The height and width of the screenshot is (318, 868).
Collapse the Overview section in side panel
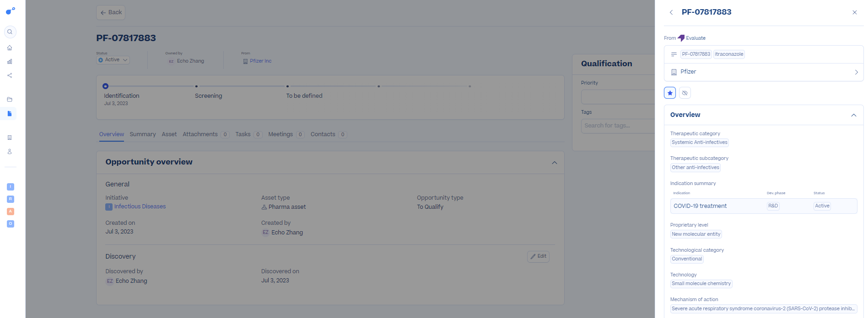coord(854,115)
